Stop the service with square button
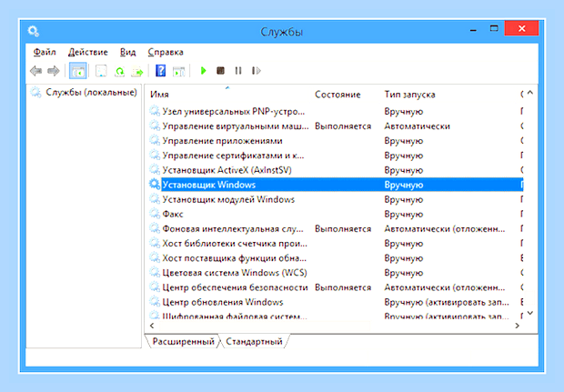564x392 pixels. coord(220,71)
